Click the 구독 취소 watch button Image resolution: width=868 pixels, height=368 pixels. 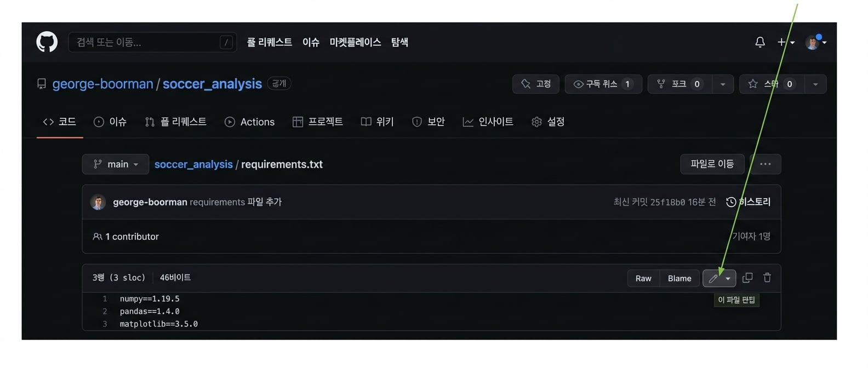603,84
